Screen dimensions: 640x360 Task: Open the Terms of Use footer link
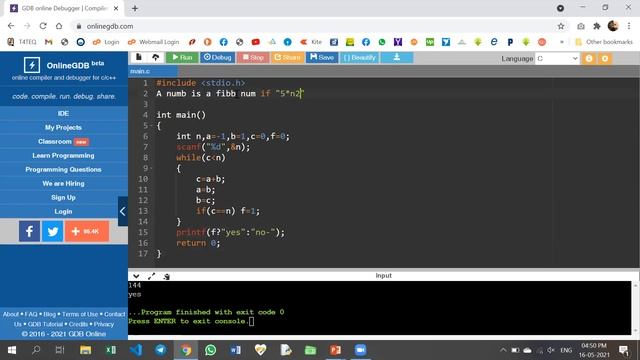(80, 314)
